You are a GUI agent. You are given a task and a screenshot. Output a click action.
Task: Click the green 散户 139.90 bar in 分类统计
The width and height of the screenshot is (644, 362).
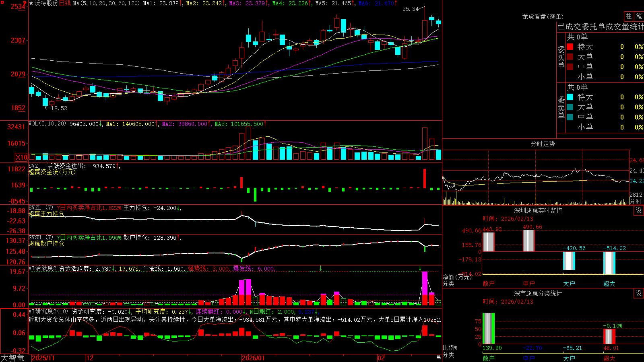(x=489, y=329)
